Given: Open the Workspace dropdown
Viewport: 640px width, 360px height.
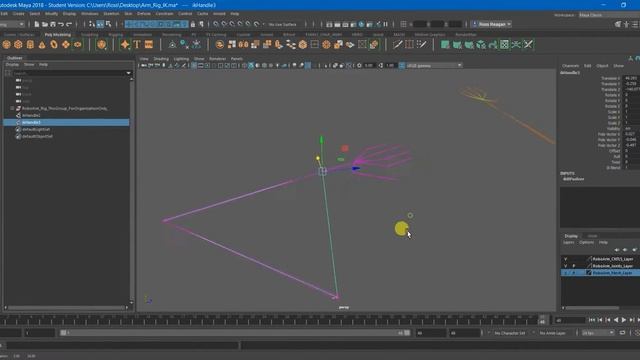Looking at the screenshot, I should tap(609, 15).
